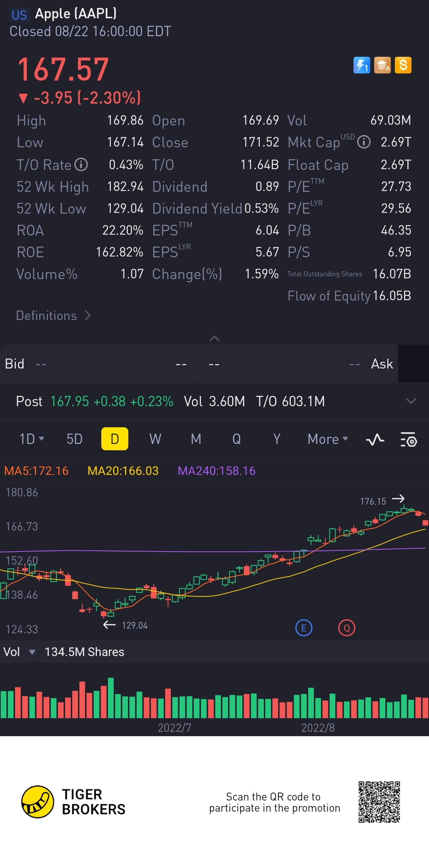The height and width of the screenshot is (868, 429).
Task: Open info icon beside T/O Rate
Action: tap(81, 164)
